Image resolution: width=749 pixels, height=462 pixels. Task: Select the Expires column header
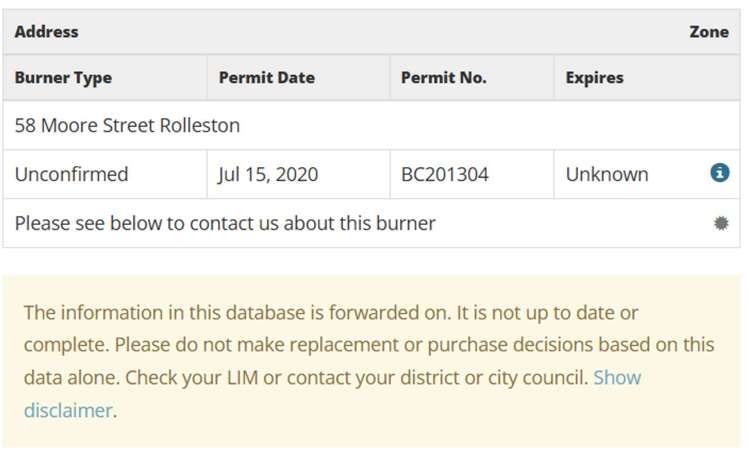594,77
